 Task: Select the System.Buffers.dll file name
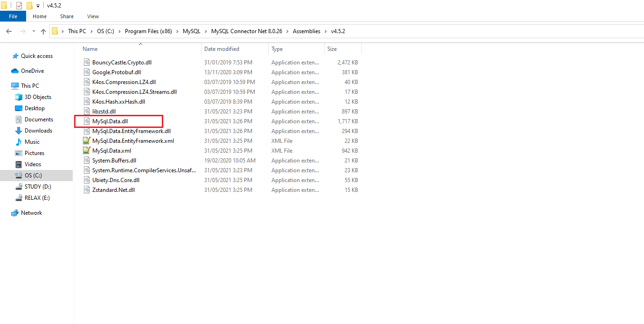pos(114,161)
